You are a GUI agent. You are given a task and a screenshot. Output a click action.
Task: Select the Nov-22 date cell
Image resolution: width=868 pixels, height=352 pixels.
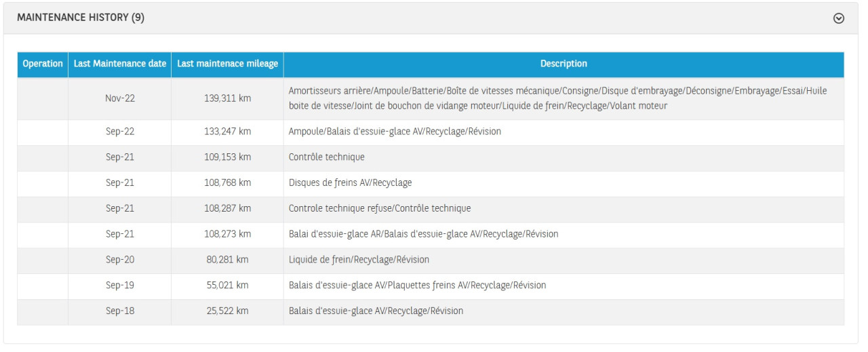[120, 98]
